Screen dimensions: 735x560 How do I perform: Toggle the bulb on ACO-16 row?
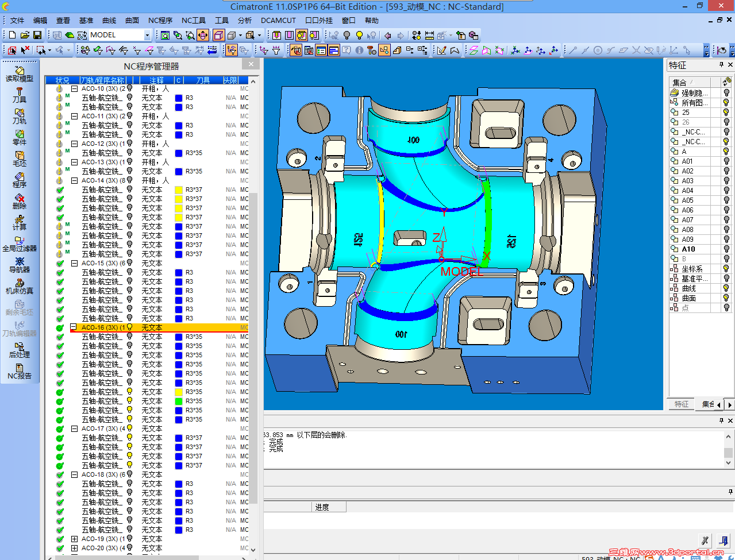[x=130, y=327]
